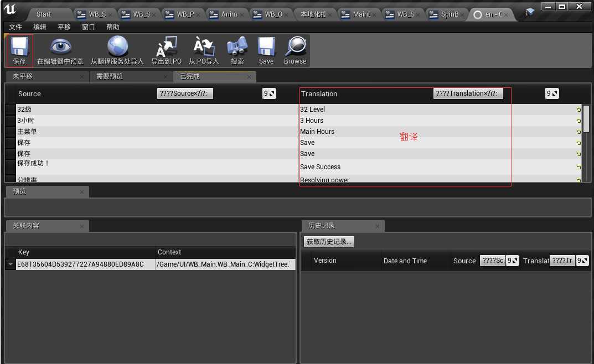Click the 3小时 source cell

pos(157,121)
